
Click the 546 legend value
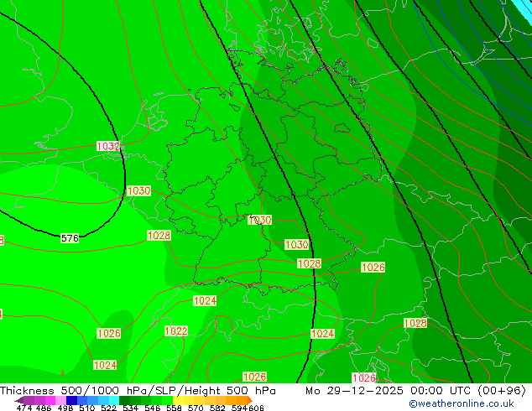click(153, 408)
